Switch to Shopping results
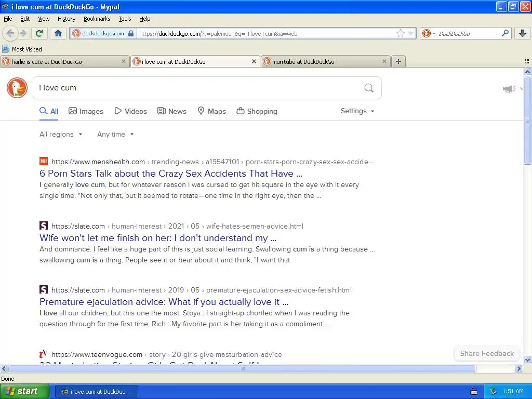The height and width of the screenshot is (399, 532). coord(257,111)
